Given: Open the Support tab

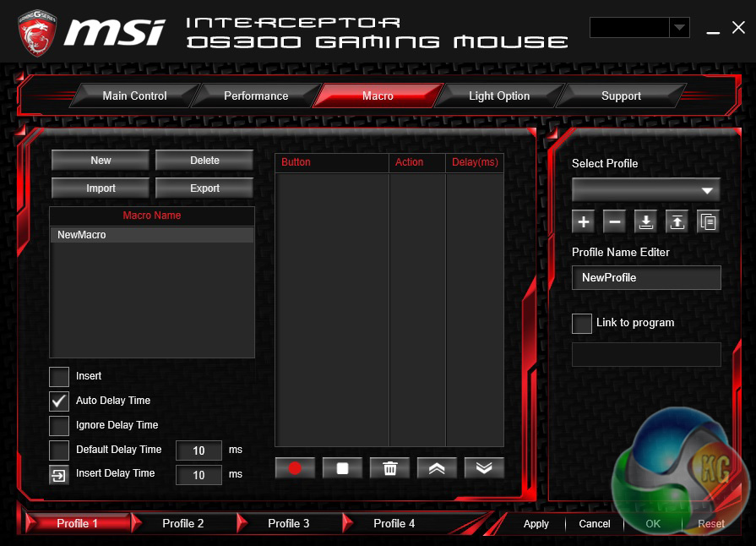Looking at the screenshot, I should click(621, 96).
